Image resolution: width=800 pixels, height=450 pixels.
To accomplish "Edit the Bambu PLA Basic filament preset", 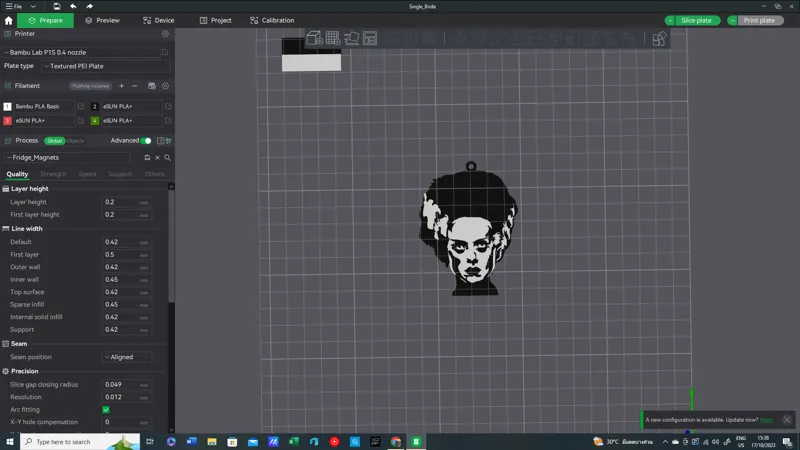I will coord(81,106).
